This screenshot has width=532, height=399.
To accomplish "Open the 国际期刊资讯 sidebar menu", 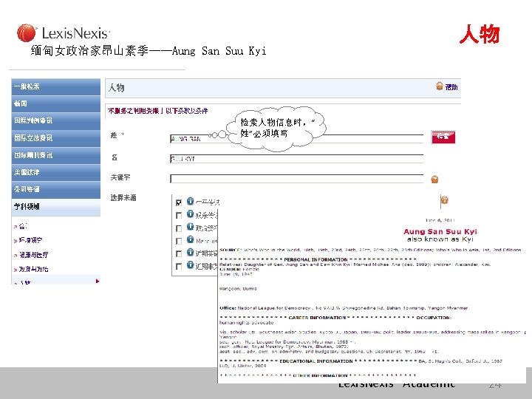I will coord(56,156).
